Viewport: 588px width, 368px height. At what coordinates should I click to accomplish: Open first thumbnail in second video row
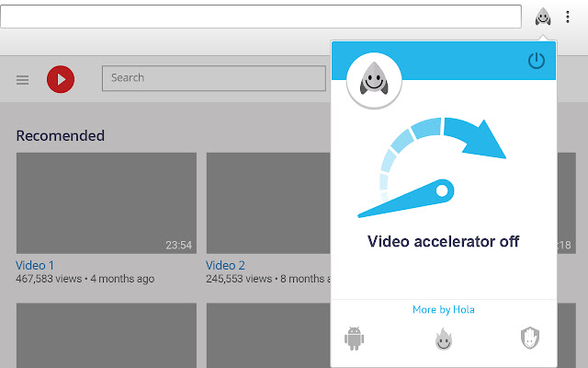[x=106, y=335]
